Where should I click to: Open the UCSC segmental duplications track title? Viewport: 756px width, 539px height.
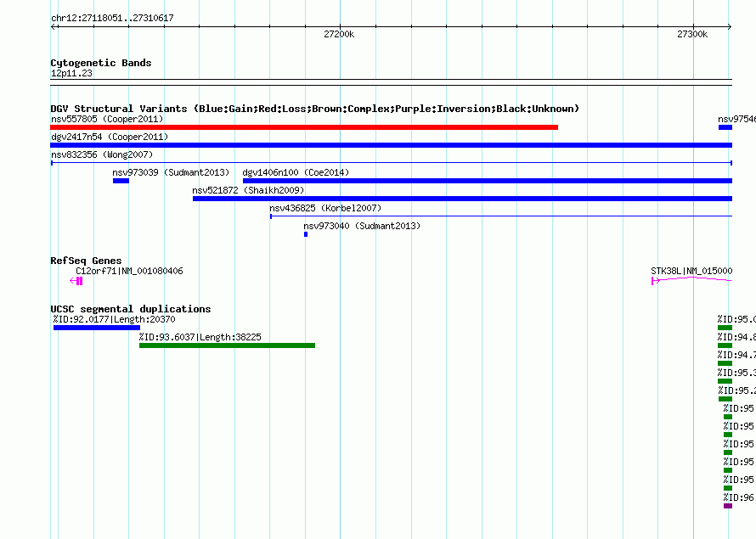tap(131, 309)
